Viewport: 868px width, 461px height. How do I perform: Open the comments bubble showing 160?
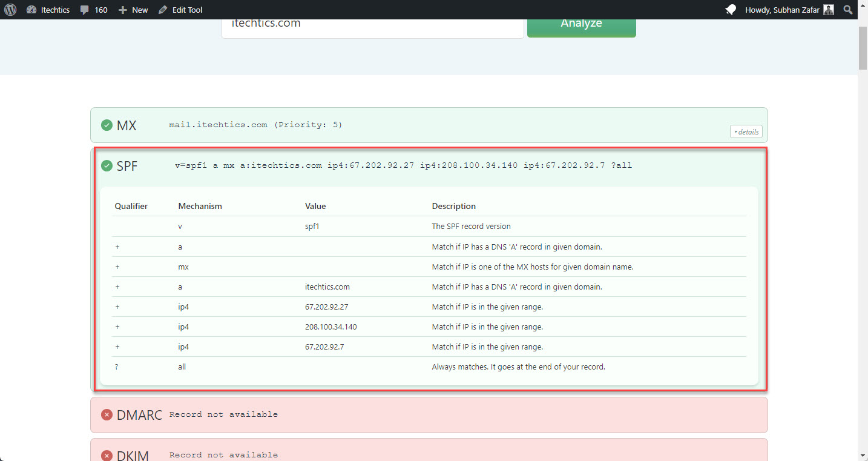[94, 10]
